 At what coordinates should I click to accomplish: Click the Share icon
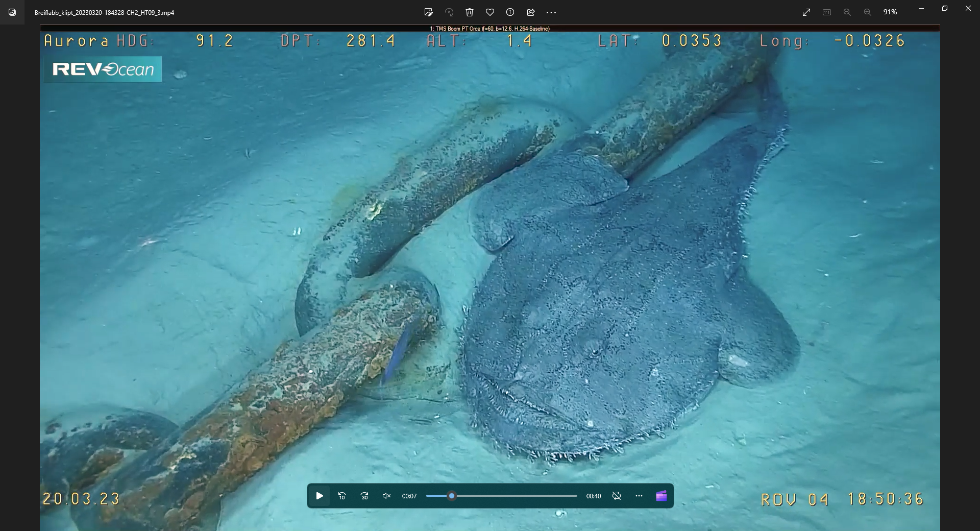(x=531, y=12)
